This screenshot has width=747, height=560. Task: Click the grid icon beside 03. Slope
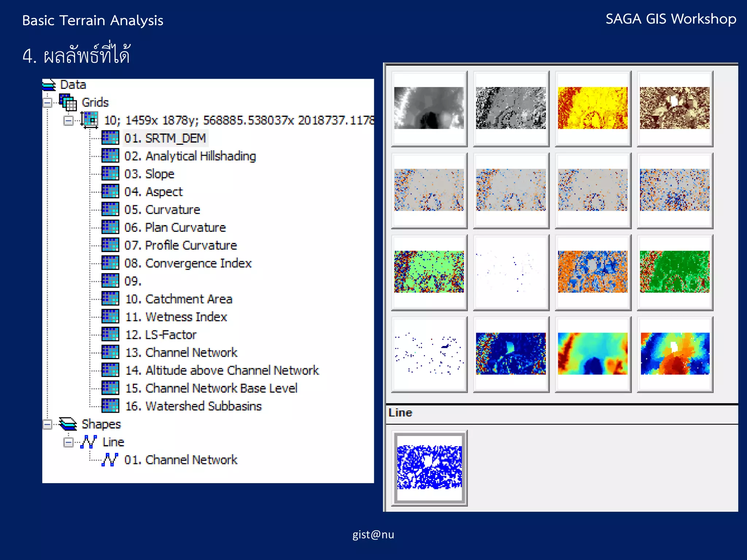110,174
